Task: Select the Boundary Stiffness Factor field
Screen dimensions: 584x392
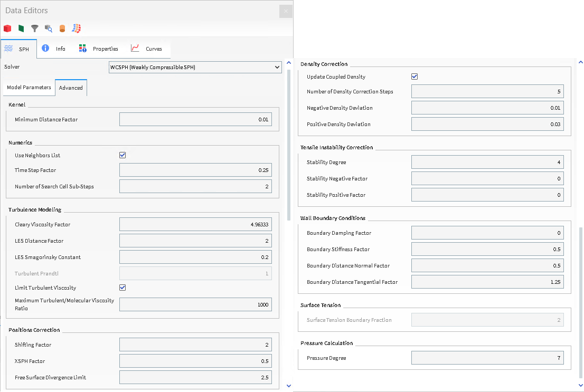Action: coord(487,249)
